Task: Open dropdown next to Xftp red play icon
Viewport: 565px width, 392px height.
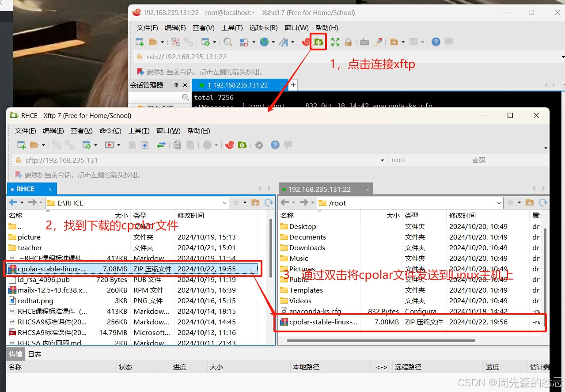Action: [x=118, y=145]
